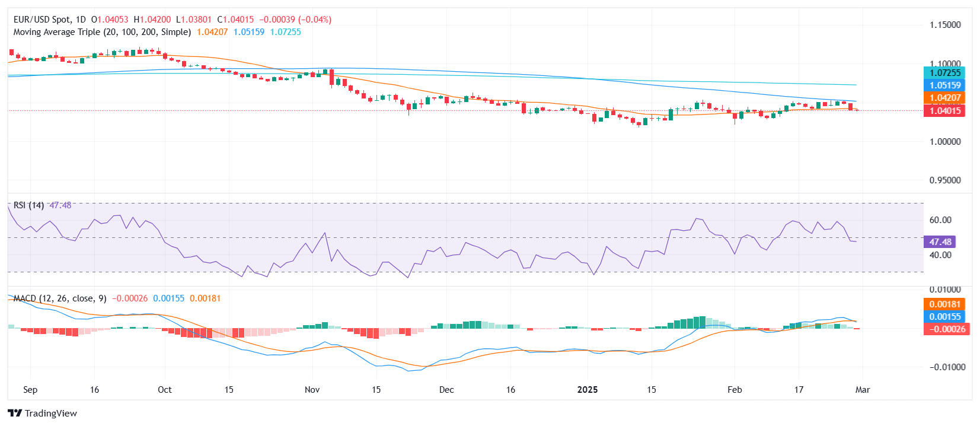The width and height of the screenshot is (980, 426).
Task: Click the orange 1.04207 price axis tag
Action: click(x=944, y=98)
